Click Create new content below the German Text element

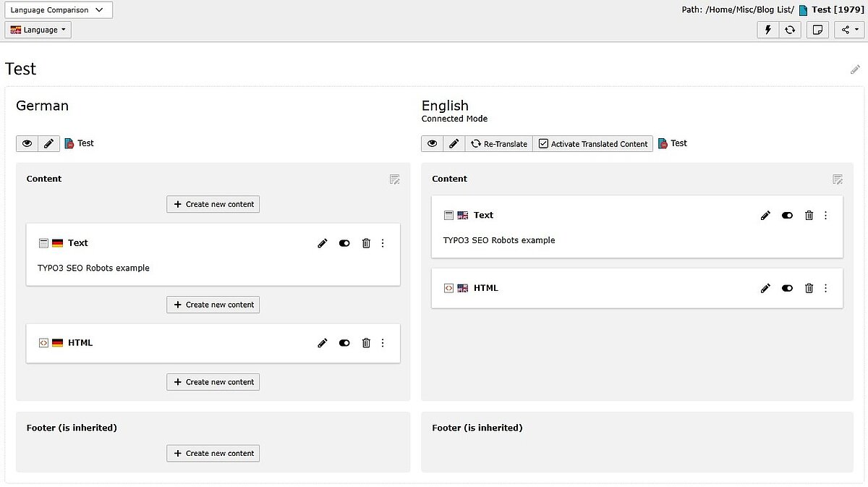tap(213, 305)
